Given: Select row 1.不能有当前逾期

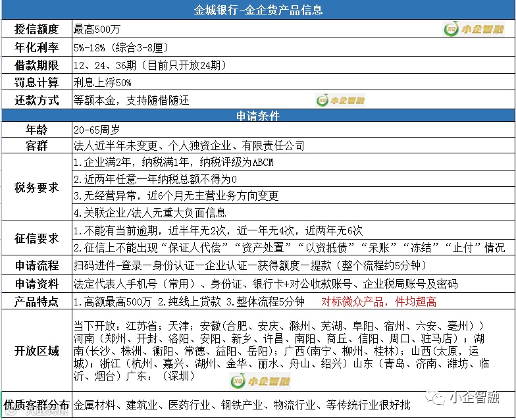Looking at the screenshot, I should point(294,230).
